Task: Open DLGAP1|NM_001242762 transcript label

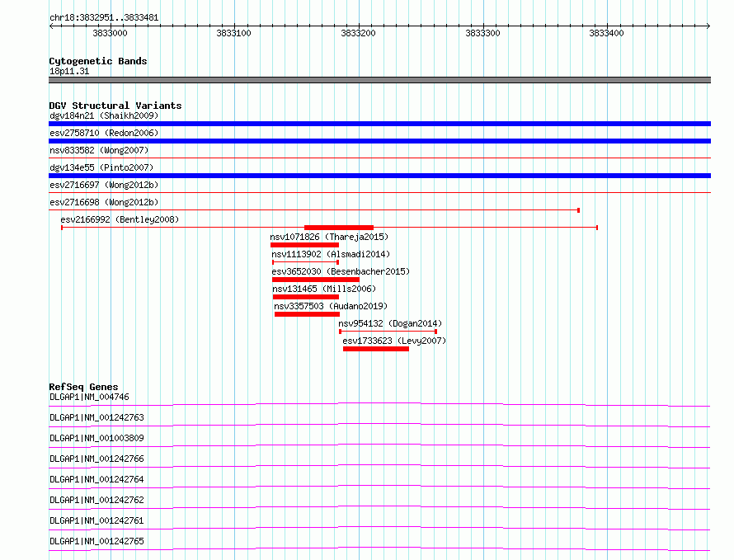Action: 96,500
